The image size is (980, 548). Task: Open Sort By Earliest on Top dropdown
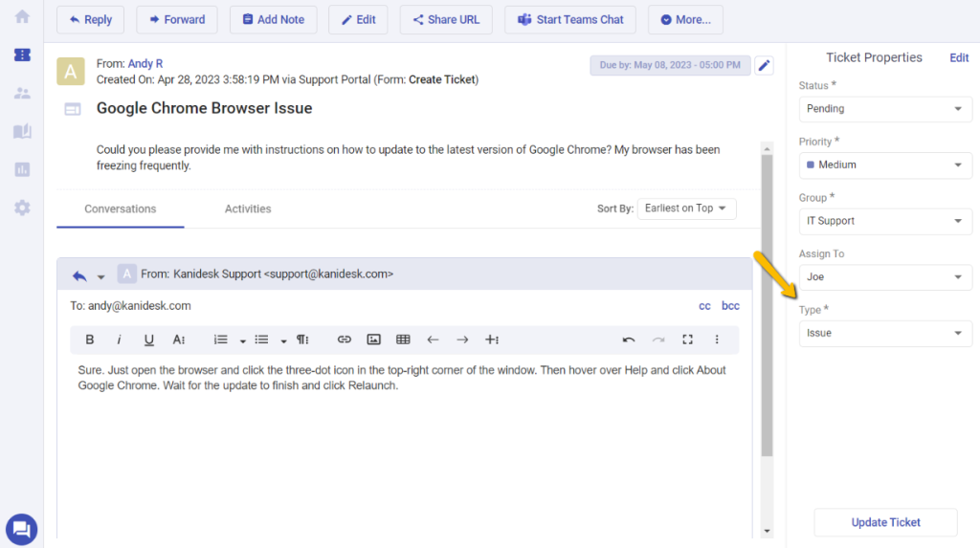point(686,208)
